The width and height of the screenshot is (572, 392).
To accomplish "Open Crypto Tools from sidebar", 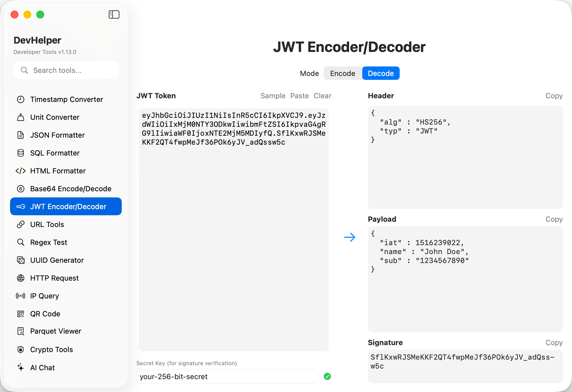I will coord(51,350).
